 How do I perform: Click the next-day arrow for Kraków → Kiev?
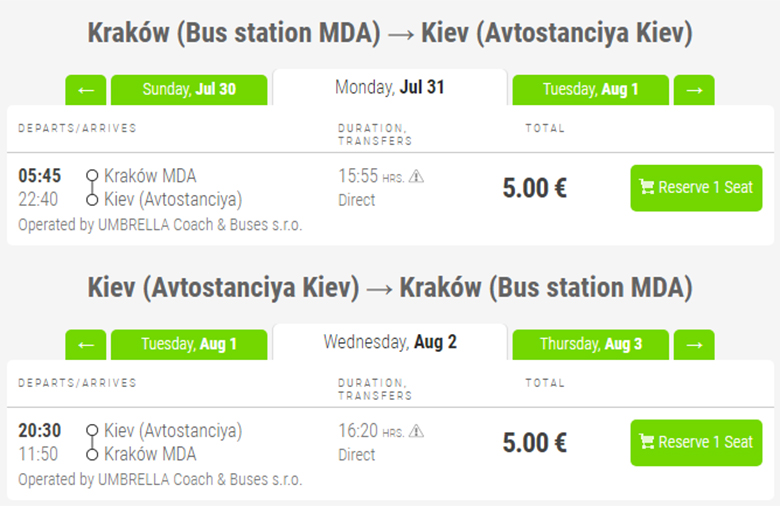pyautogui.click(x=694, y=90)
